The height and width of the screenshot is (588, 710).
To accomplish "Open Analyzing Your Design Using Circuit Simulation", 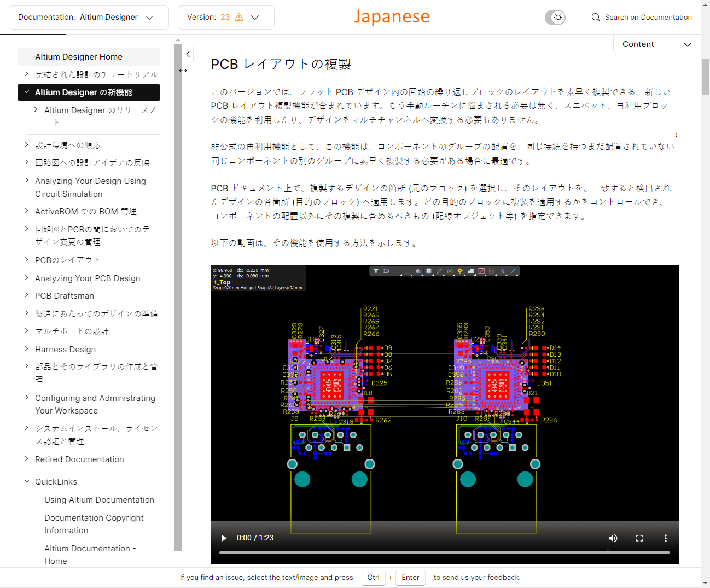I will click(x=90, y=188).
